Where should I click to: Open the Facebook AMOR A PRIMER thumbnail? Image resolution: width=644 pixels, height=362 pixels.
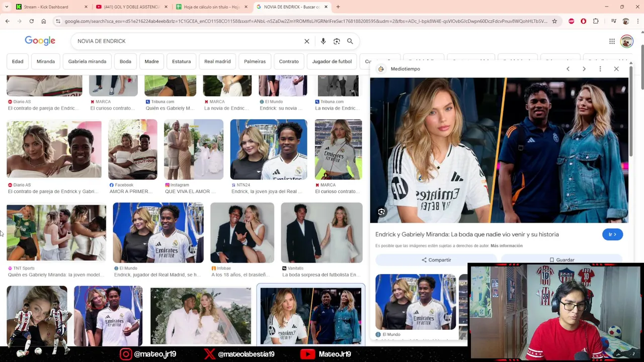[133, 149]
